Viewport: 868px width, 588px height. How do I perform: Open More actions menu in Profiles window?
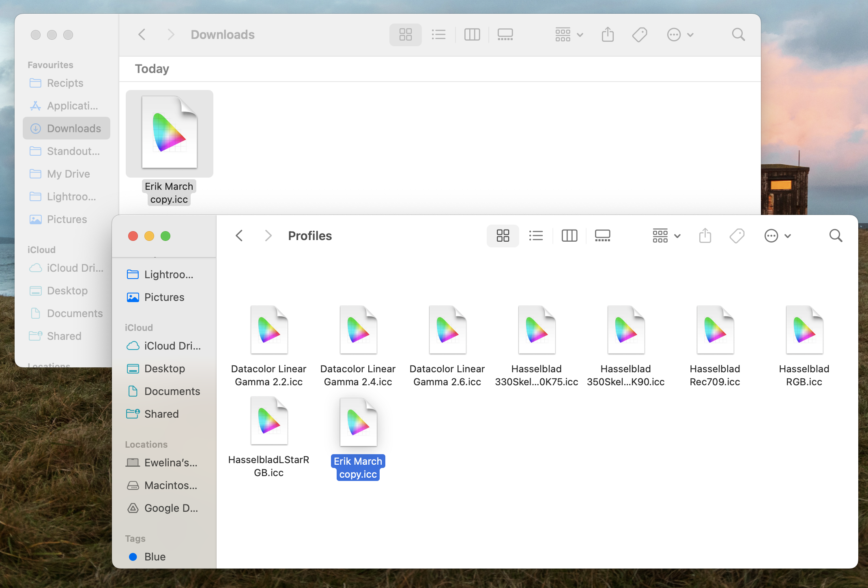778,236
